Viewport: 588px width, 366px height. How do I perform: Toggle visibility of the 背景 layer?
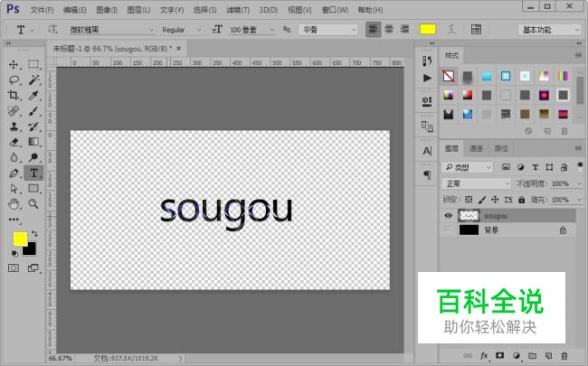pyautogui.click(x=448, y=230)
